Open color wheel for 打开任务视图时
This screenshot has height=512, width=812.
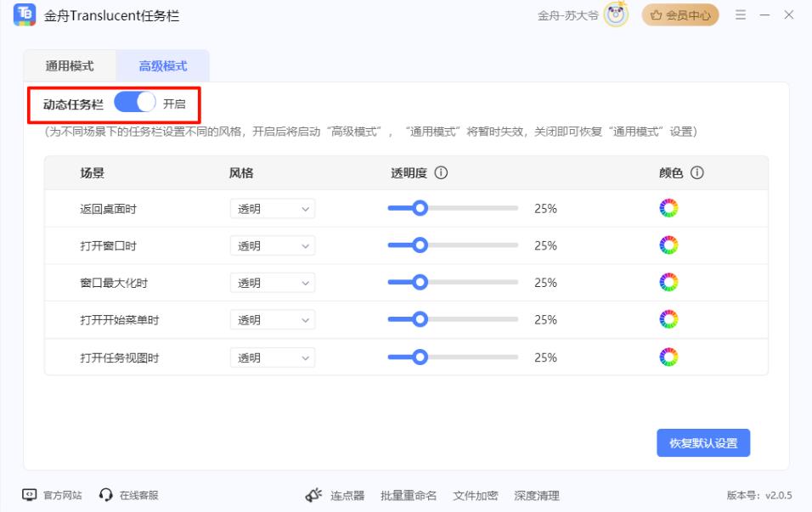click(668, 357)
